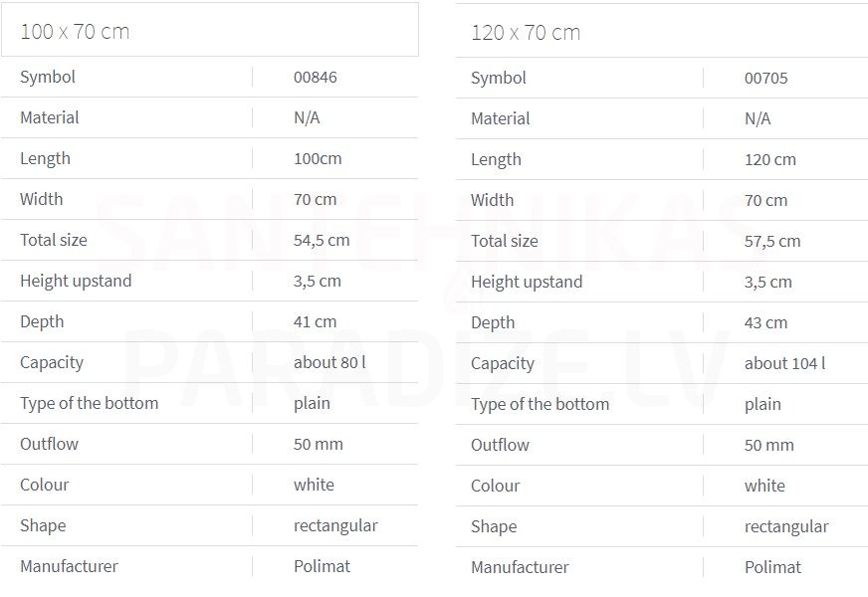This screenshot has width=868, height=597.
Task: Click capacity value about 80 l
Action: (x=329, y=362)
